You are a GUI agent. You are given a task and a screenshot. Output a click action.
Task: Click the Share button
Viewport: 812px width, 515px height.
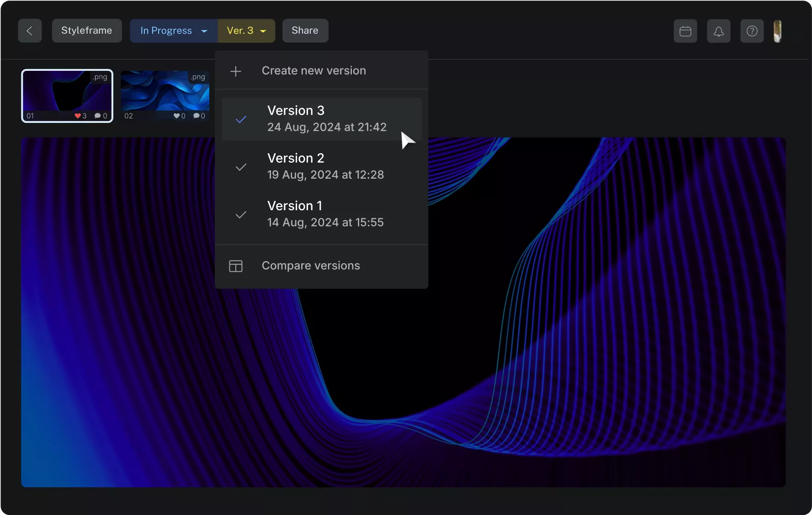305,31
